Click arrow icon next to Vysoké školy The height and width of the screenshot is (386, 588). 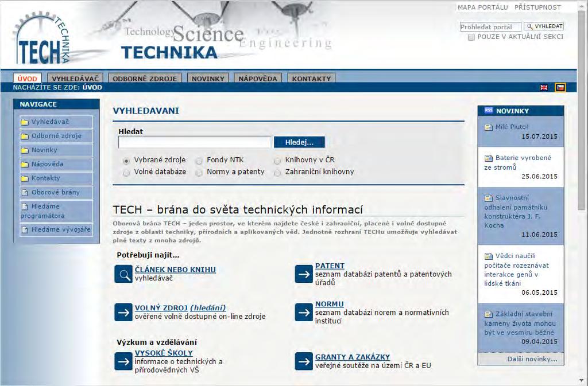tap(123, 361)
